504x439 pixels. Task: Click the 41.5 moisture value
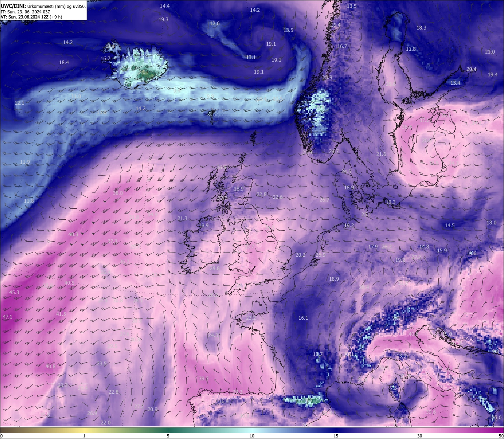(x=61, y=314)
